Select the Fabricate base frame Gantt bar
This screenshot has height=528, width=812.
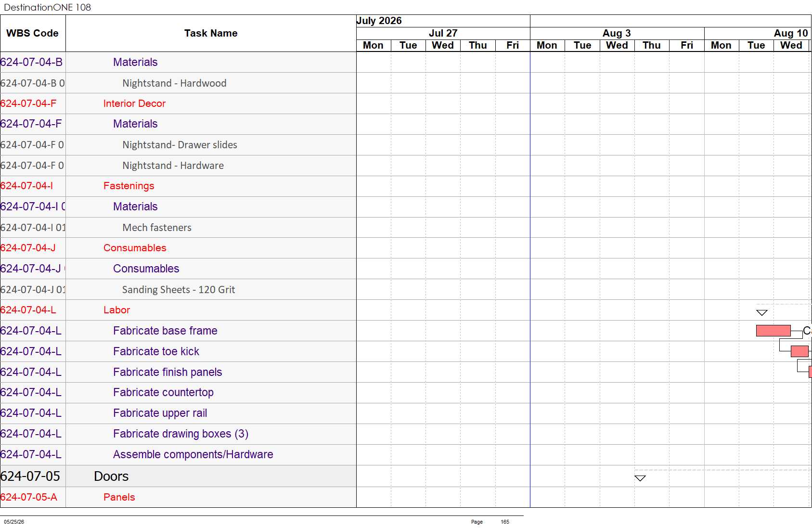pyautogui.click(x=773, y=331)
